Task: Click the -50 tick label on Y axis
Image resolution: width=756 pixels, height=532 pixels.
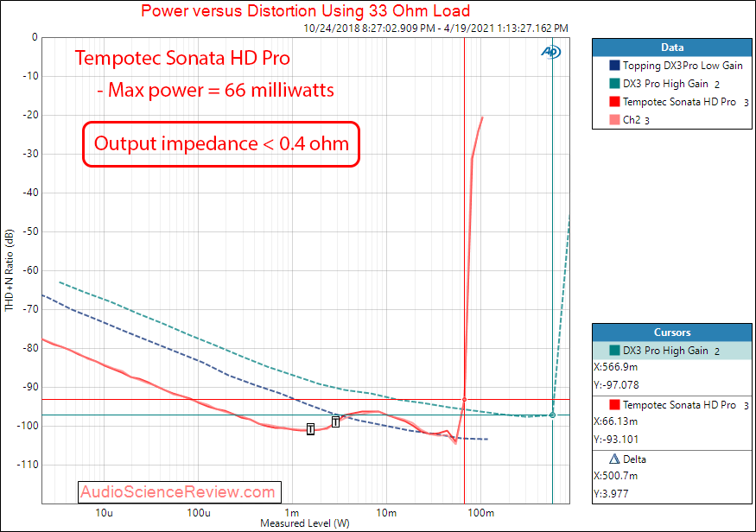Action: (x=30, y=231)
